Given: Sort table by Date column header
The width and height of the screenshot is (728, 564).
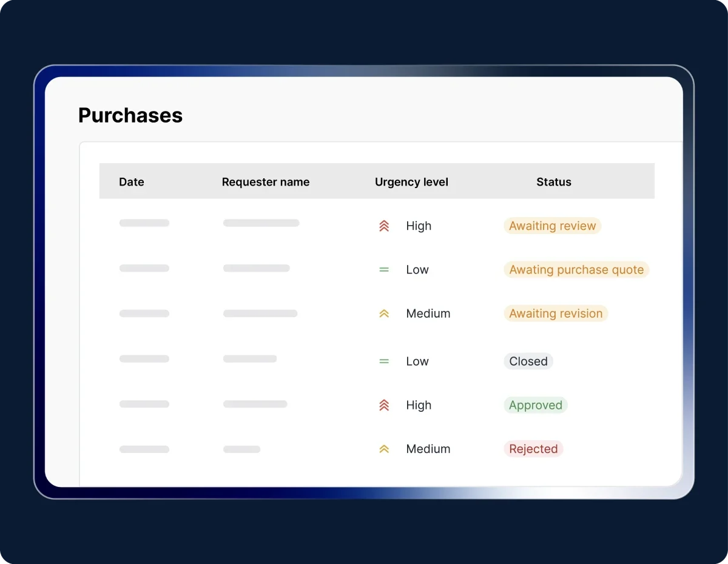Looking at the screenshot, I should click(x=132, y=182).
